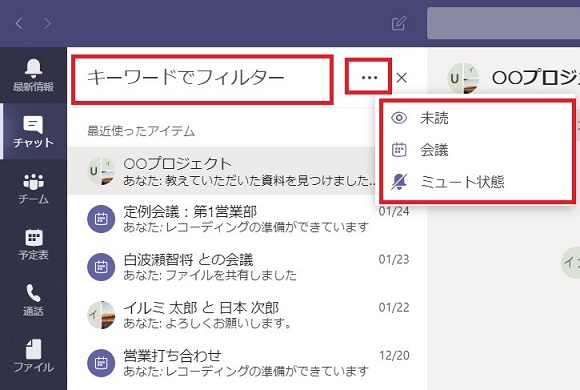
Task: Open the 白波瀬智将 との会議 chat
Action: [x=247, y=267]
